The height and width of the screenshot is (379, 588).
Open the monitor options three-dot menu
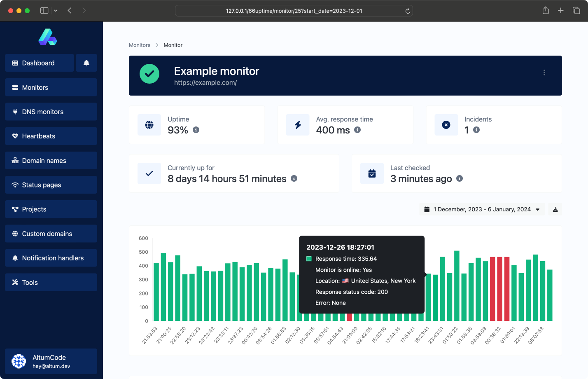tap(544, 72)
